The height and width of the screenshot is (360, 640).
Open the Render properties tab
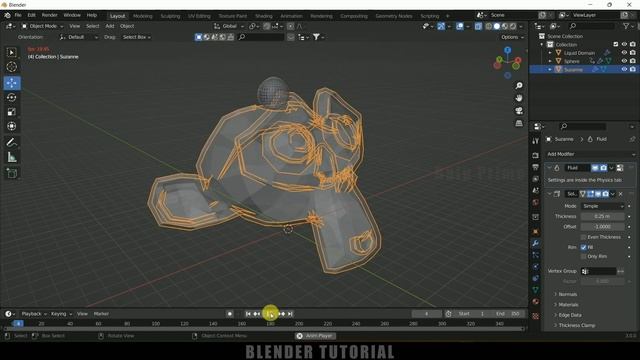point(536,156)
